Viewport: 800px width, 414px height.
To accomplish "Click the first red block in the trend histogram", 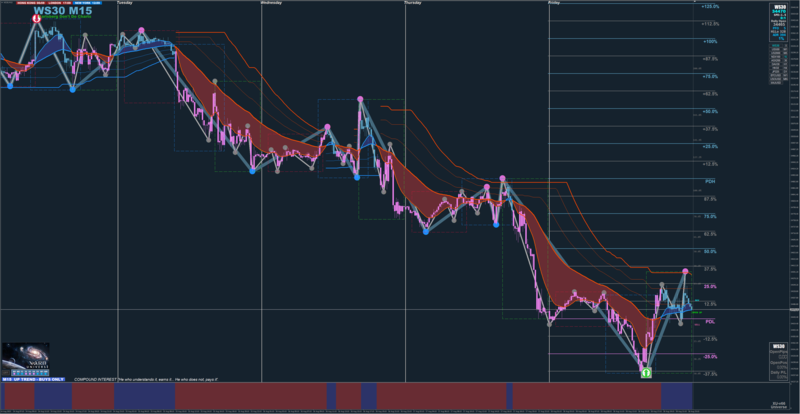I will point(18,396).
